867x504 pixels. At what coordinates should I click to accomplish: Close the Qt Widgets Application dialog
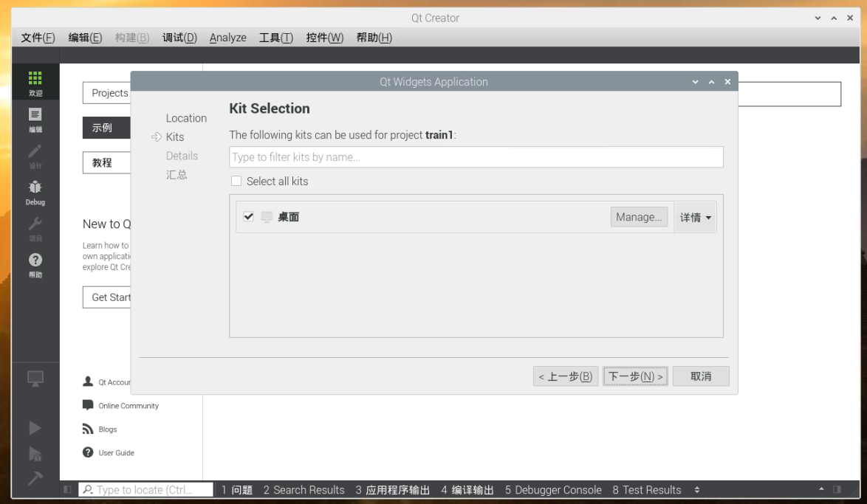coord(727,82)
